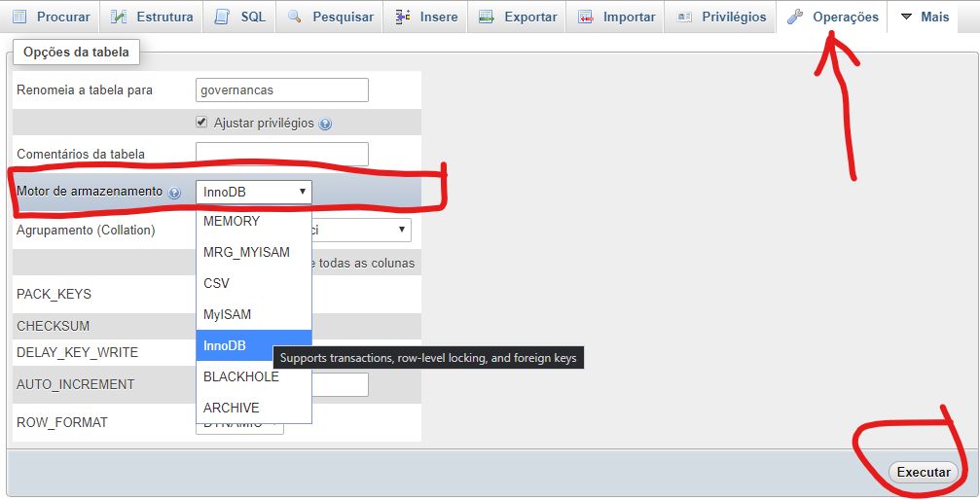Click the Estrutura tab icon
This screenshot has height=500, width=980.
(119, 17)
